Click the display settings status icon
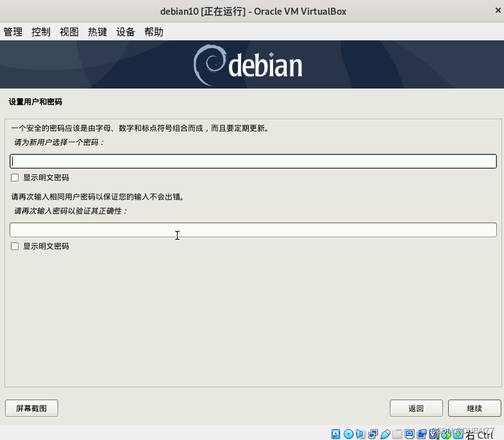This screenshot has width=504, height=440. point(410,434)
